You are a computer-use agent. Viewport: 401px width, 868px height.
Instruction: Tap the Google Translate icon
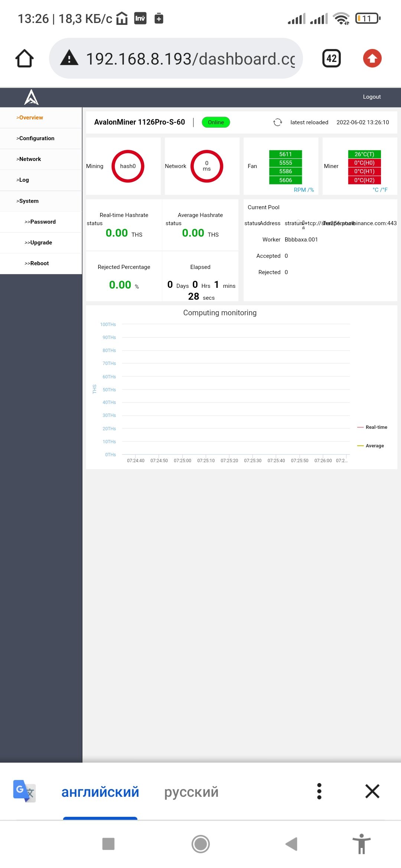(25, 791)
